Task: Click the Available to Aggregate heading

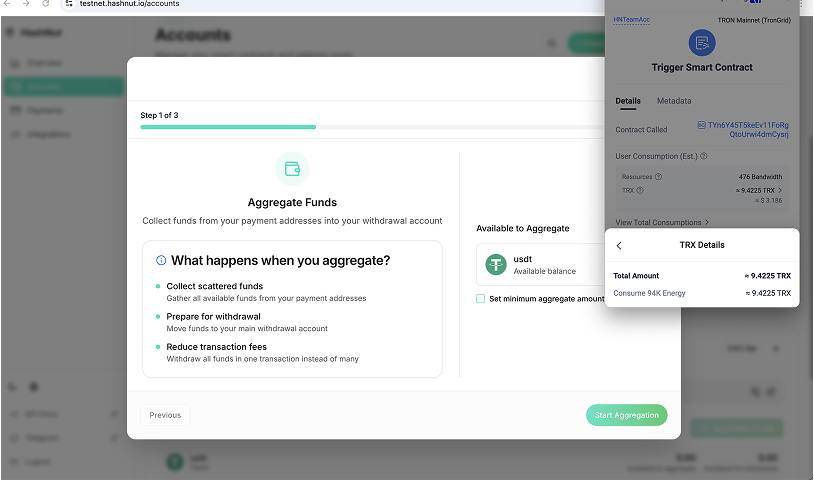Action: pos(523,228)
